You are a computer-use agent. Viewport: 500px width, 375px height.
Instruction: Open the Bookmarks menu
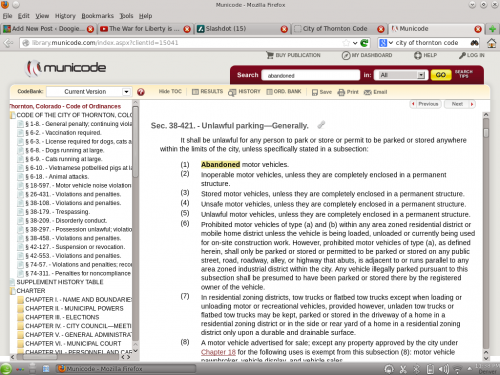[97, 16]
